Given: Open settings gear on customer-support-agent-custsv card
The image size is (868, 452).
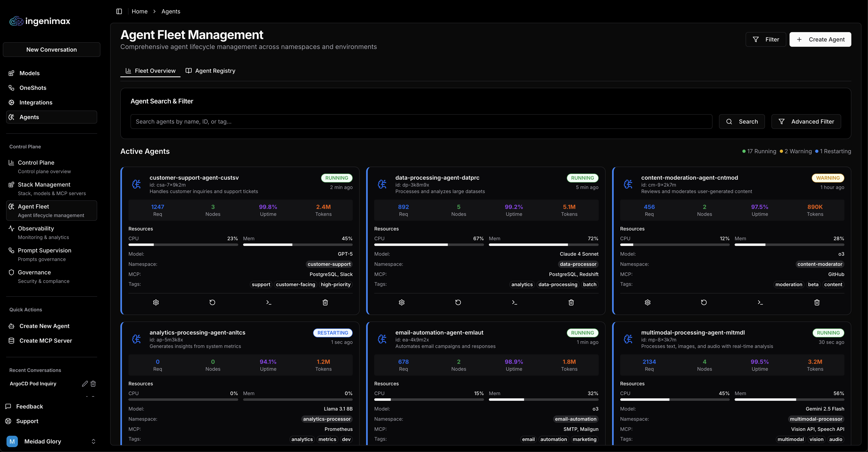Looking at the screenshot, I should tap(156, 302).
